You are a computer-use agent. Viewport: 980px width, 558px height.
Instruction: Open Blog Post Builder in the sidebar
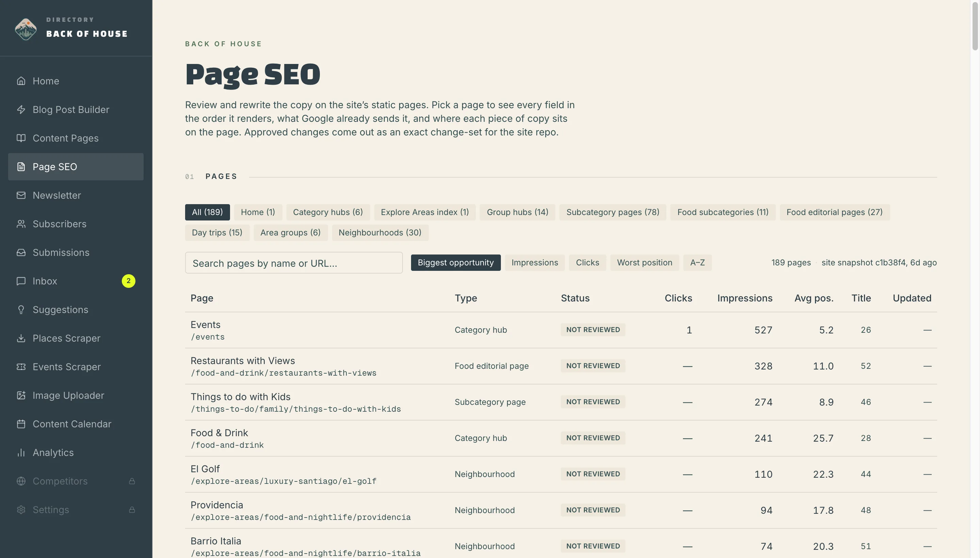[76, 110]
